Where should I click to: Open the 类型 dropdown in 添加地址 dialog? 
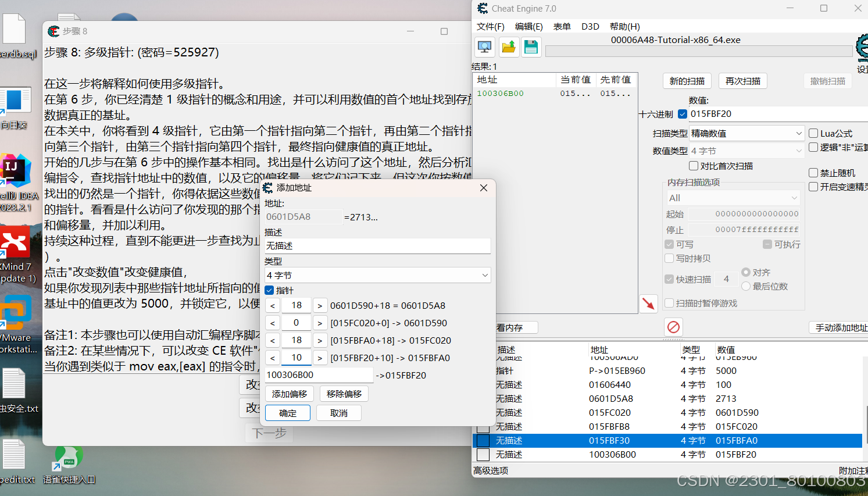(x=377, y=275)
